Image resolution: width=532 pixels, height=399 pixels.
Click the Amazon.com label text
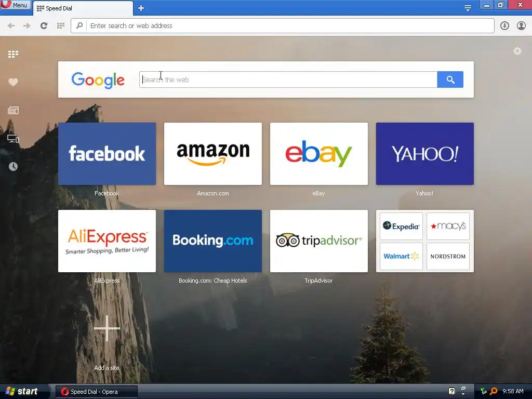point(212,193)
